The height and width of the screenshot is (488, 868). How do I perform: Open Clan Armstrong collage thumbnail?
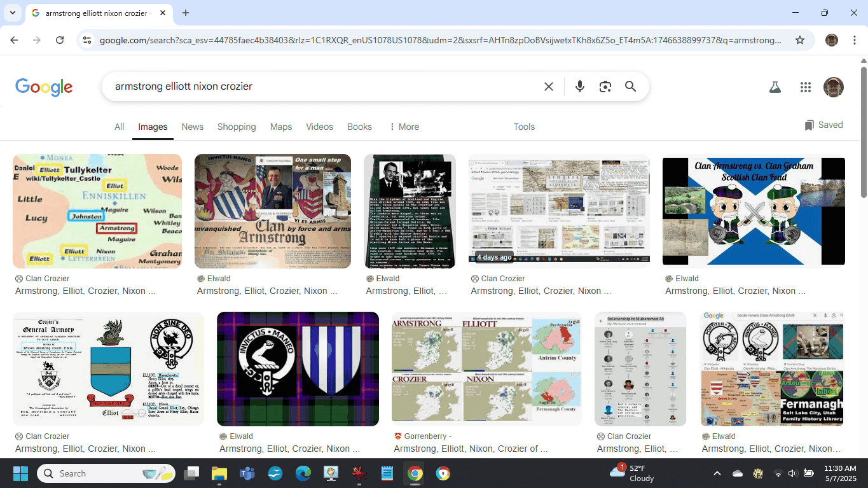coord(273,211)
